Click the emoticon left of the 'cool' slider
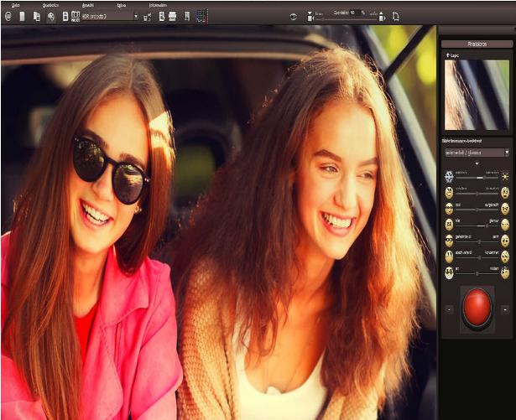516x420 pixels. click(x=449, y=209)
